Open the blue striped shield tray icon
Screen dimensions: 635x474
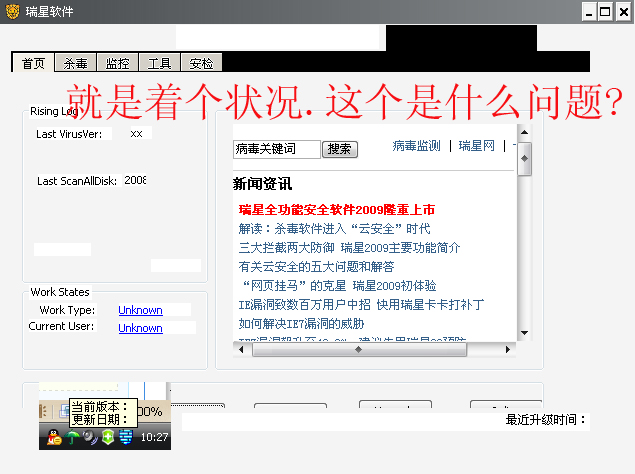(x=126, y=437)
